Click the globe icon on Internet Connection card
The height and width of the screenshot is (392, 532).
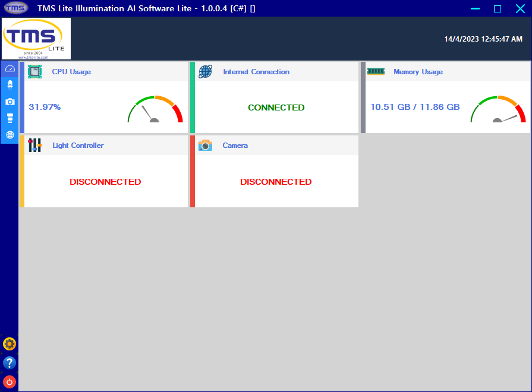pos(205,71)
